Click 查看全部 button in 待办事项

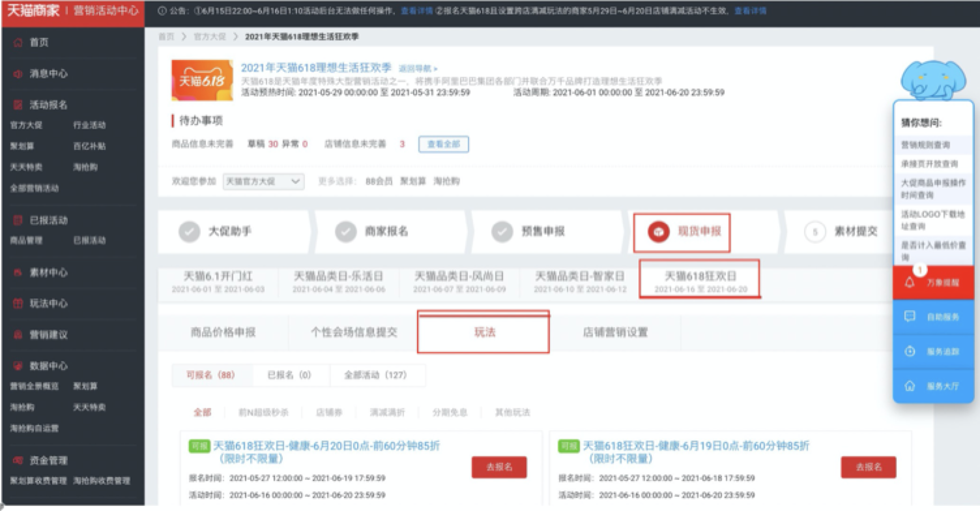443,144
